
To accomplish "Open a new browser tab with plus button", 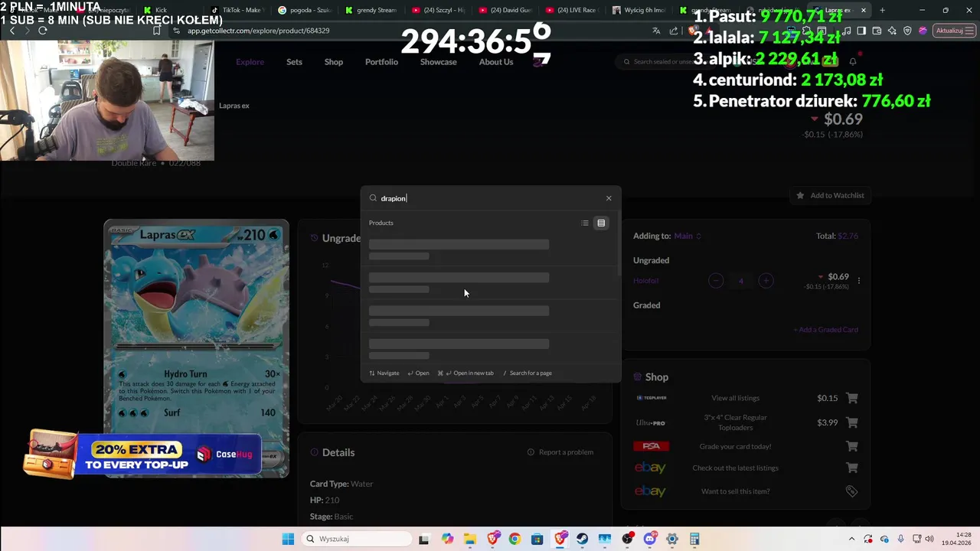I will [x=882, y=10].
